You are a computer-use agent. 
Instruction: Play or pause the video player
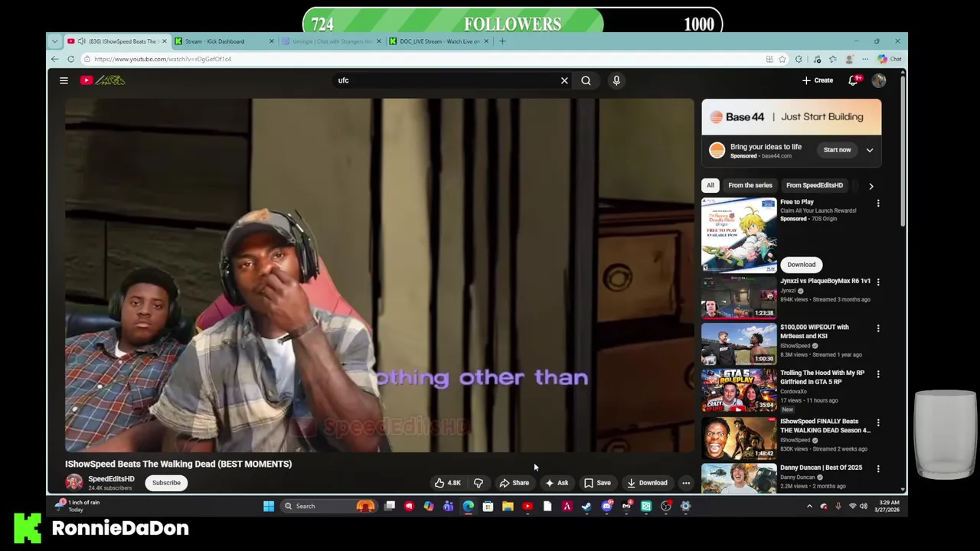pyautogui.click(x=380, y=275)
